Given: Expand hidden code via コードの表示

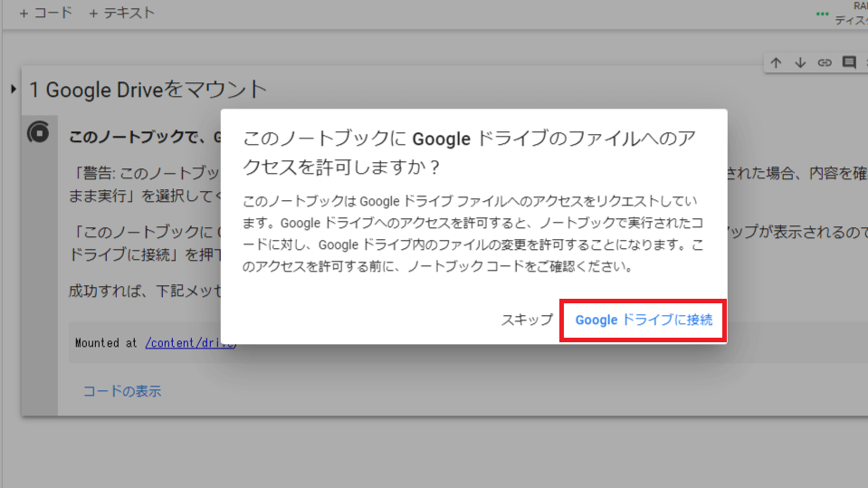Looking at the screenshot, I should tap(122, 391).
